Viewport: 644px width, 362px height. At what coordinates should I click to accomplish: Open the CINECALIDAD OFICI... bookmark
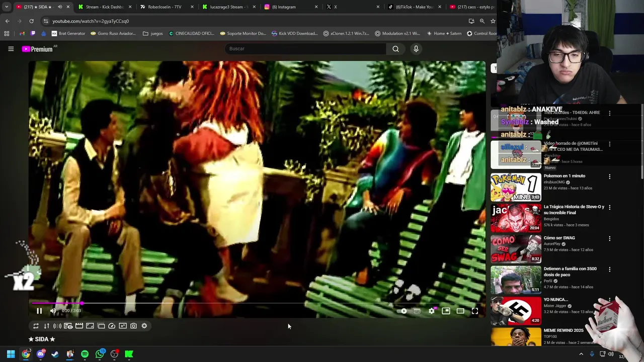pos(191,34)
